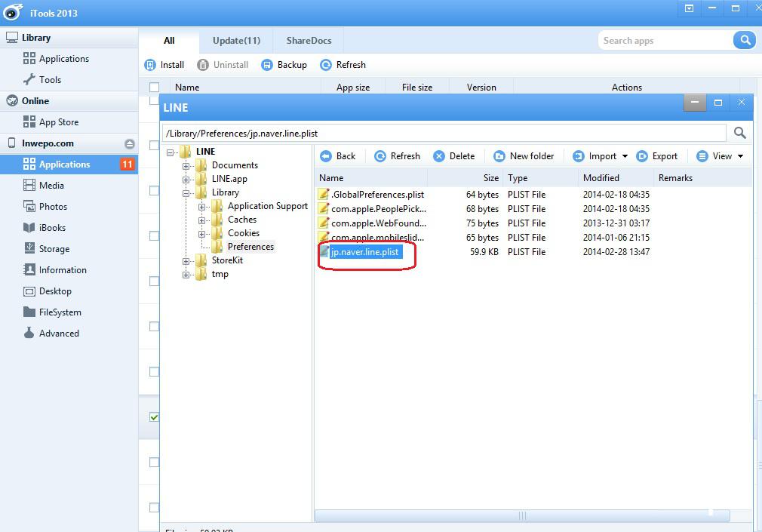Expand the Documents folder tree node

tap(186, 165)
